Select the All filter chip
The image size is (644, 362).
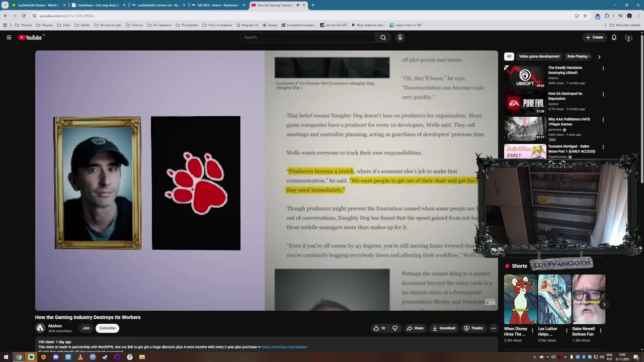[509, 56]
